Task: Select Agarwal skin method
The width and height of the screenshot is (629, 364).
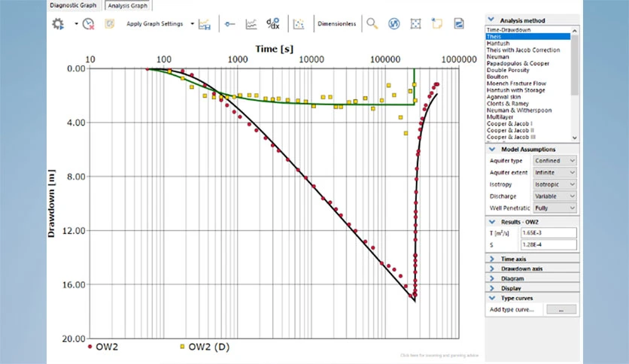Action: pyautogui.click(x=503, y=96)
